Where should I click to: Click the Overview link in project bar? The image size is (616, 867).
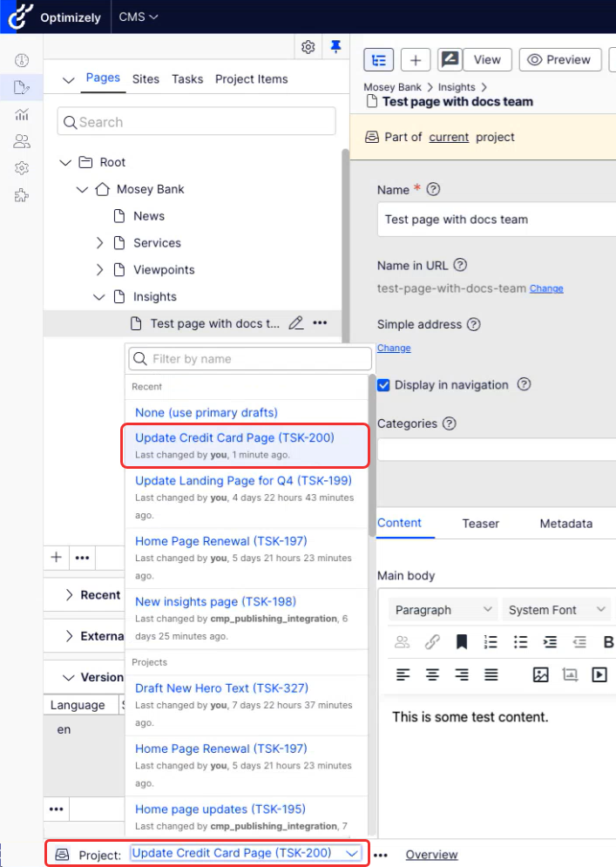431,855
